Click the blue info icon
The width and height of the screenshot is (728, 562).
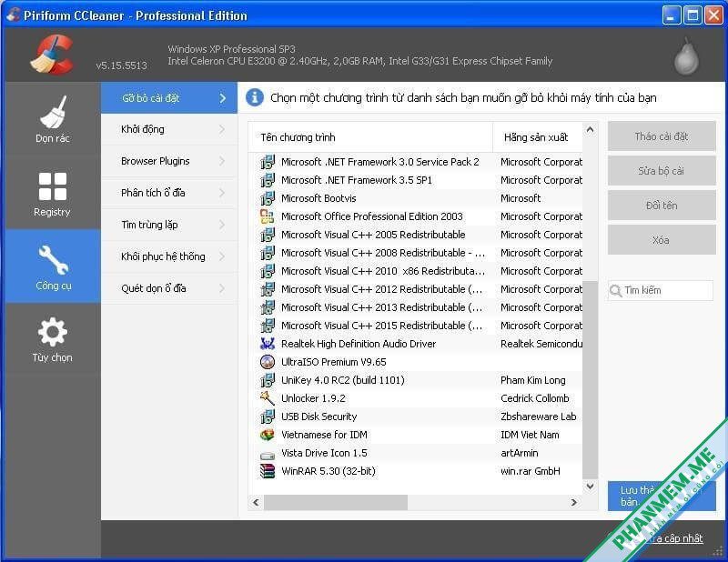(255, 97)
